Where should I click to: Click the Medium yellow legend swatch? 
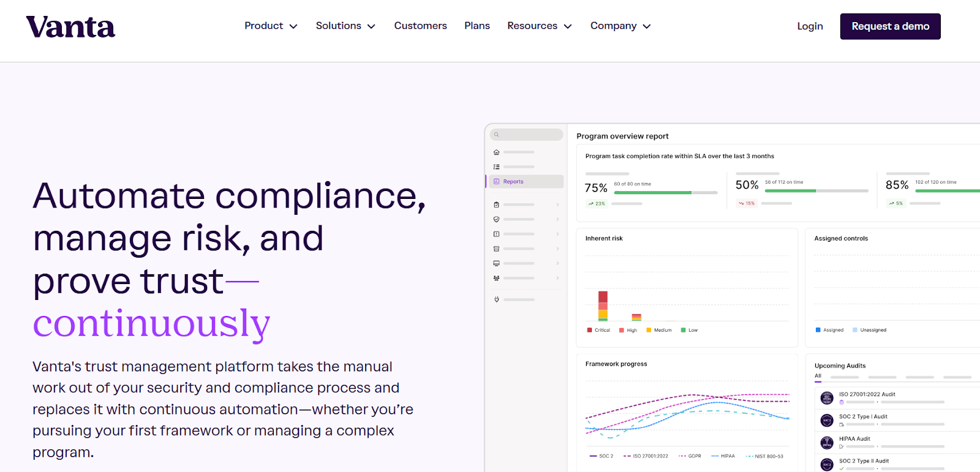649,330
